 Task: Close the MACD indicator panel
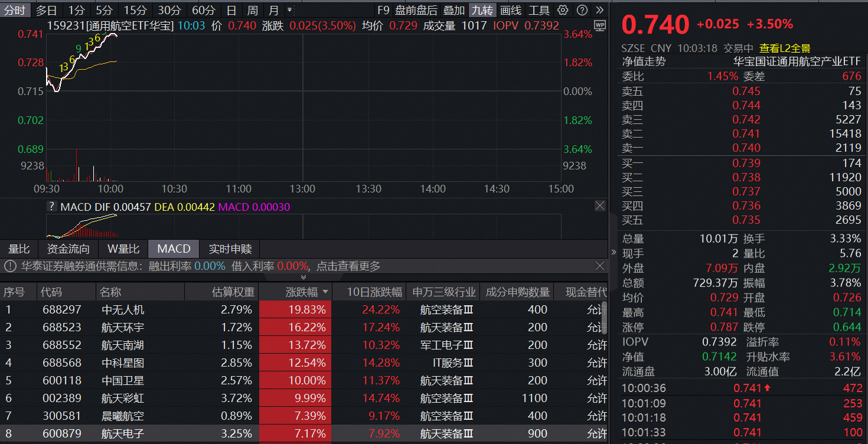(600, 205)
